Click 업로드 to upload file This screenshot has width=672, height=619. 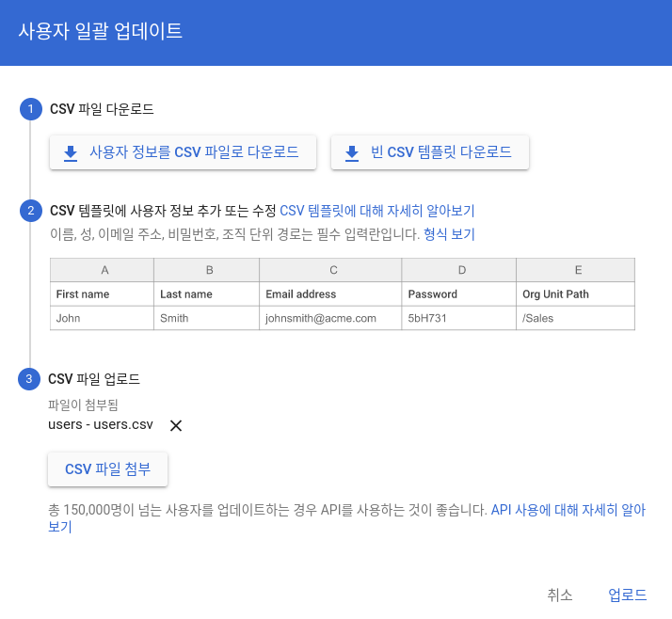(x=628, y=595)
